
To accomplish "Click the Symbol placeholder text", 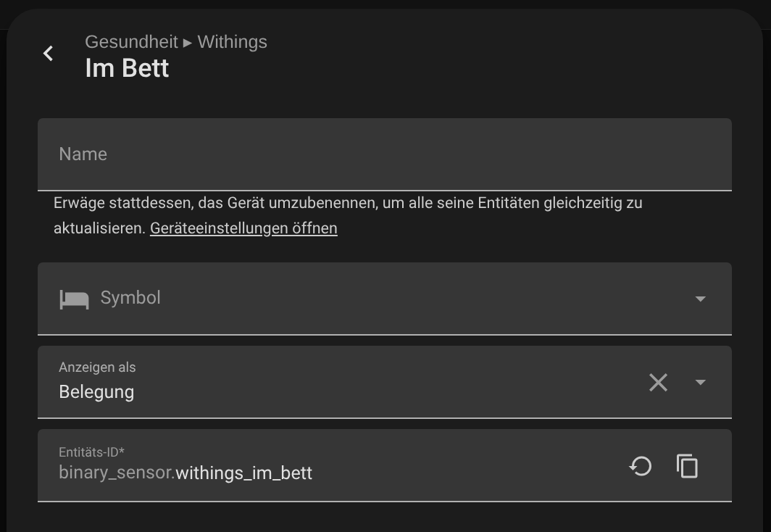I will [x=130, y=297].
